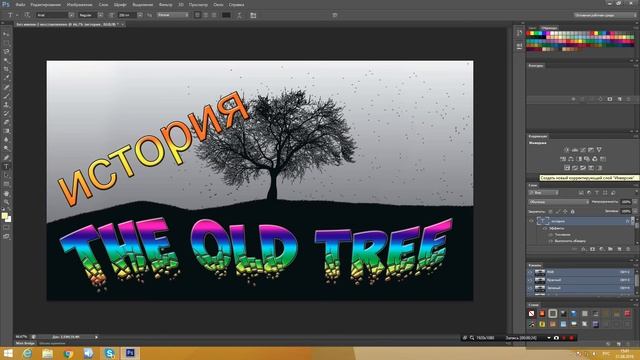Select the Zoom tool in toolbox
The image size is (640, 360).
point(6,202)
